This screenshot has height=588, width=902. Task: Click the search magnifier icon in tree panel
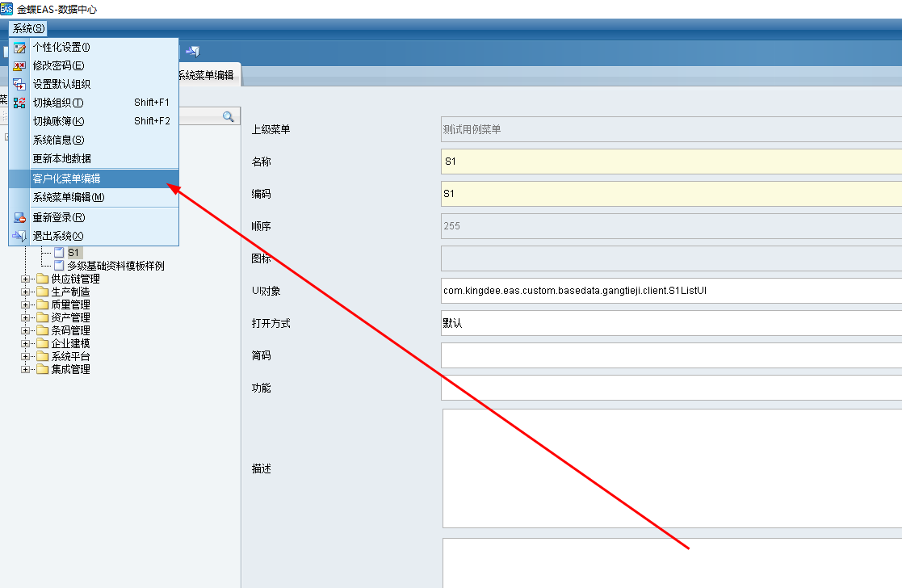tap(229, 117)
